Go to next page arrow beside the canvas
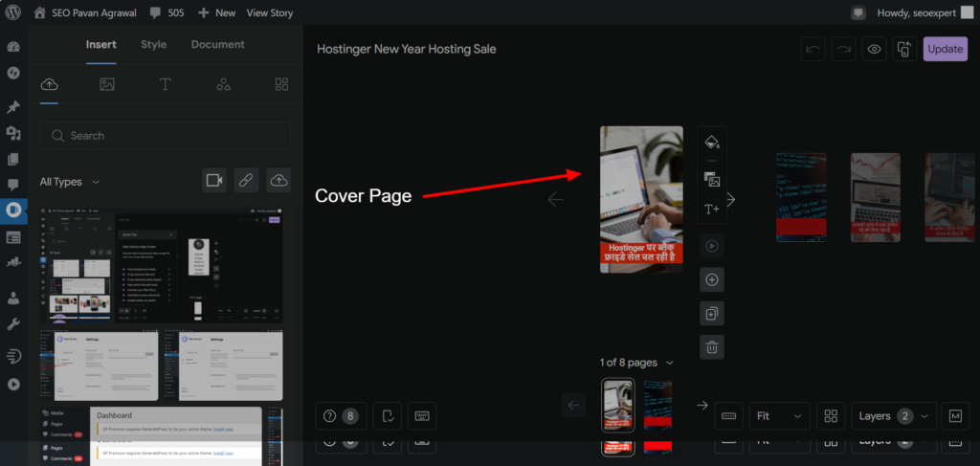 [x=730, y=200]
